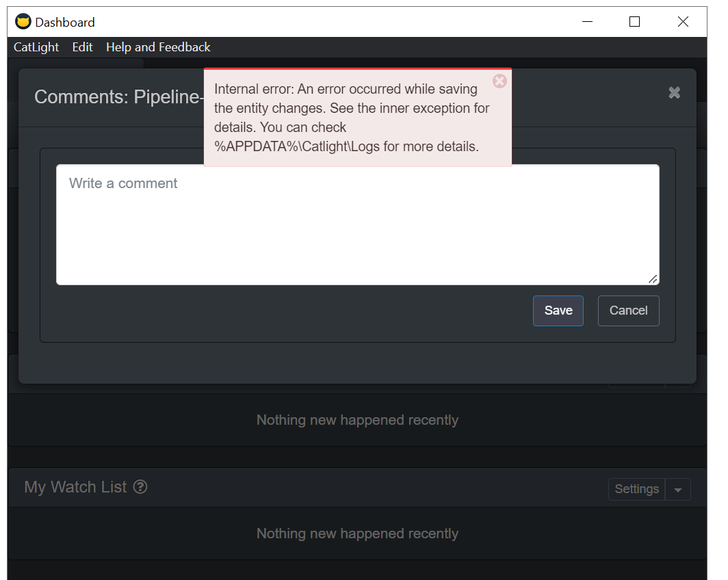
Task: Maximize the Dashboard window
Action: pos(634,22)
